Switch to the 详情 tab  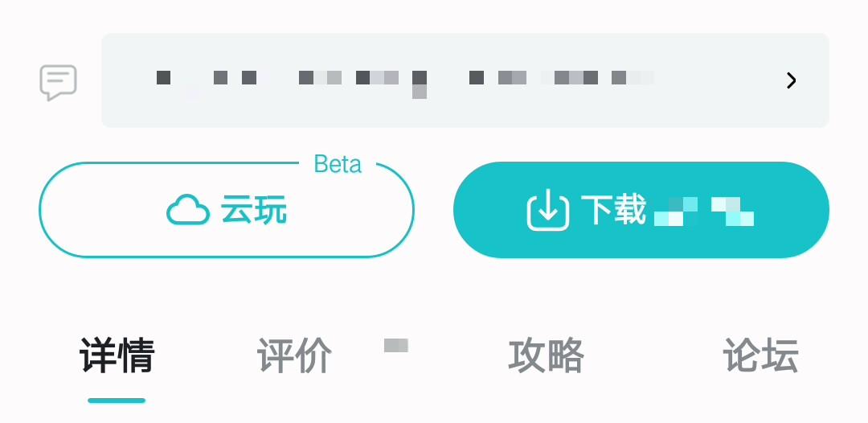117,355
